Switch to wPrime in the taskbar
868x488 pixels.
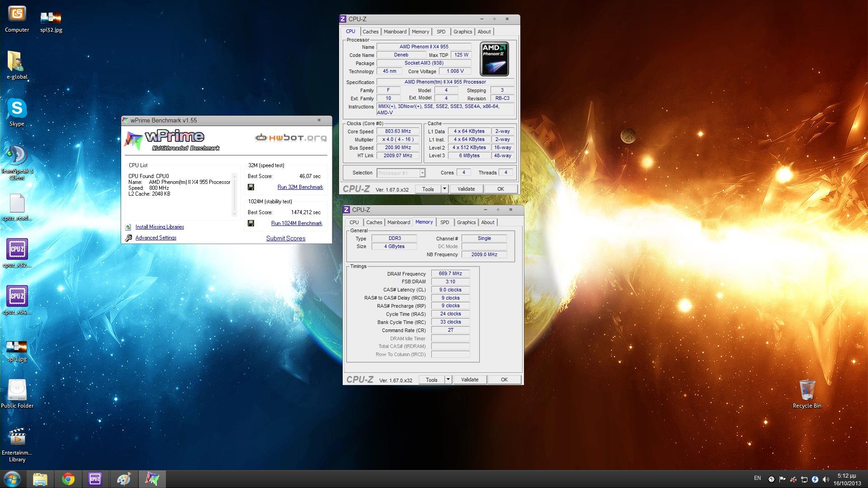click(152, 479)
